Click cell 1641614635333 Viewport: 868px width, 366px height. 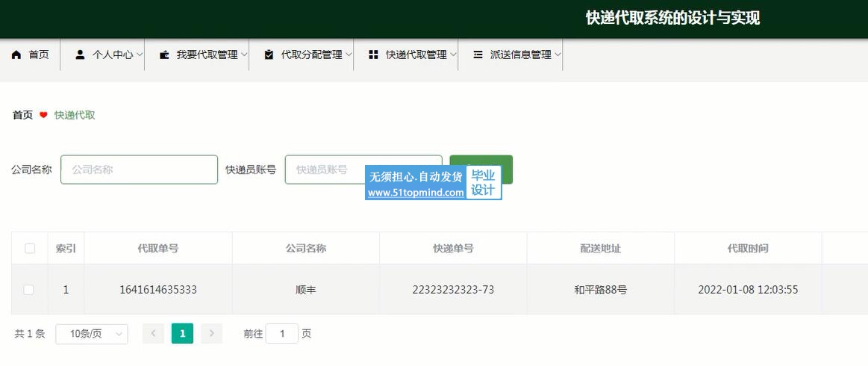click(x=157, y=290)
